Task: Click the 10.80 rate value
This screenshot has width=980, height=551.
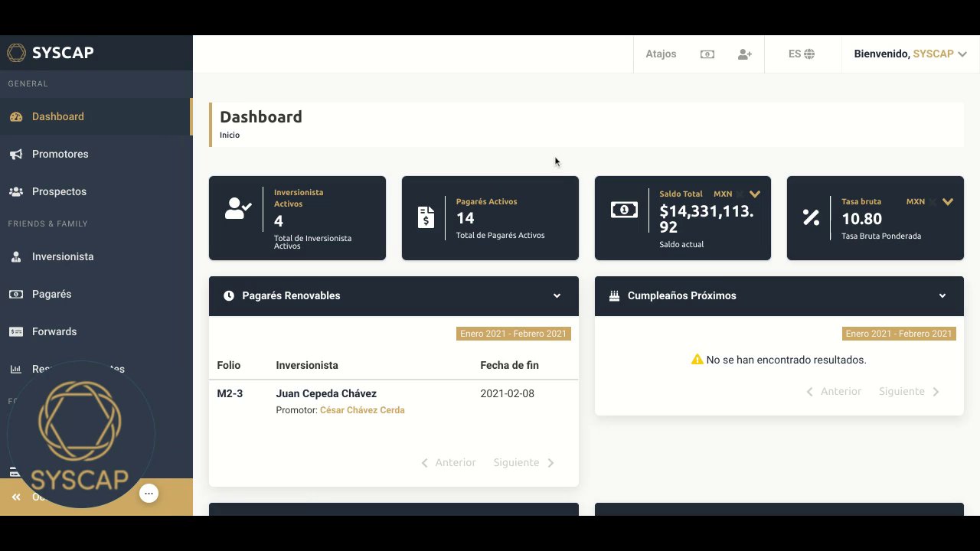Action: [x=862, y=219]
